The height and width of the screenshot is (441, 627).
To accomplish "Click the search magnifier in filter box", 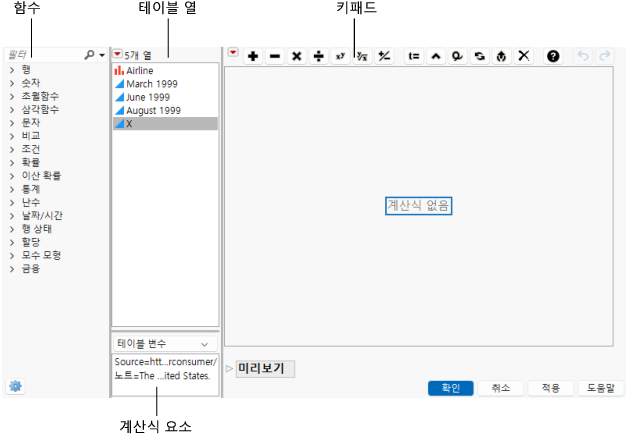I will [89, 54].
